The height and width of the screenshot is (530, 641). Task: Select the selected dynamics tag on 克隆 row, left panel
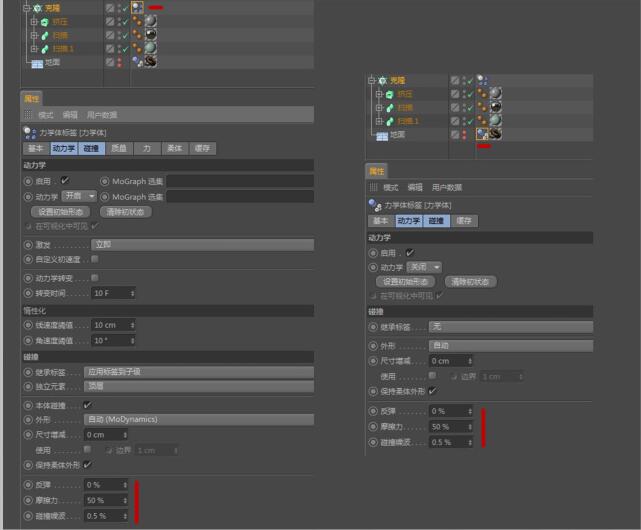tap(137, 7)
